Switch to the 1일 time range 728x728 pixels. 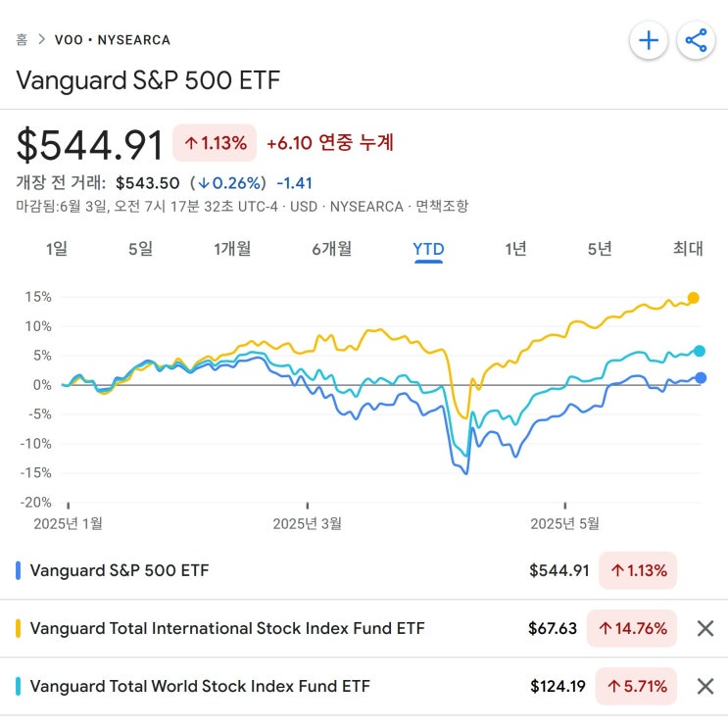point(57,249)
